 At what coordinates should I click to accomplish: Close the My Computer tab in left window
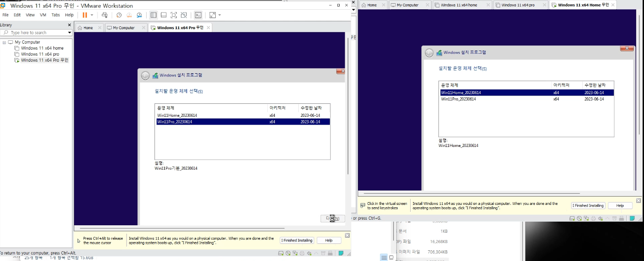coord(143,28)
